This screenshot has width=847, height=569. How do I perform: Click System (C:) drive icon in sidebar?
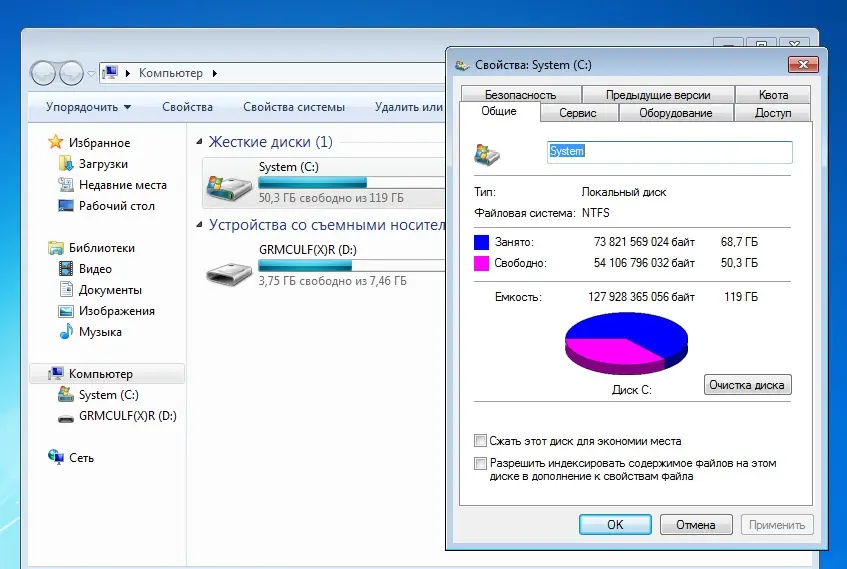click(66, 394)
